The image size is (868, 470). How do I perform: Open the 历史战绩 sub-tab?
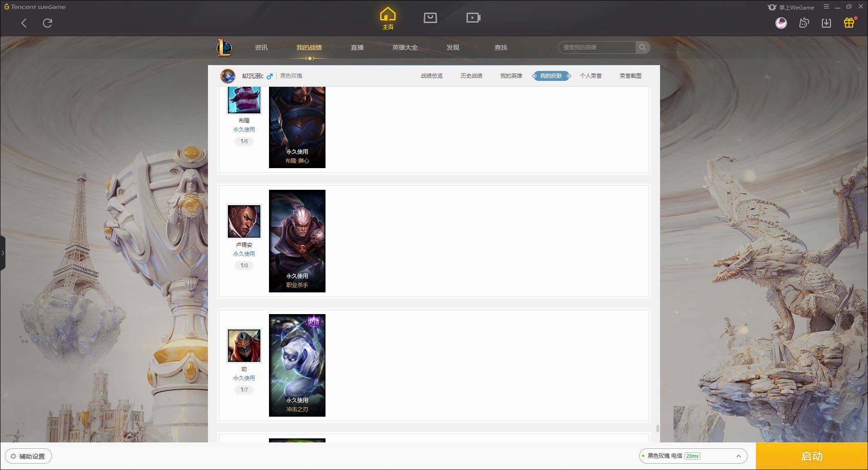click(472, 76)
